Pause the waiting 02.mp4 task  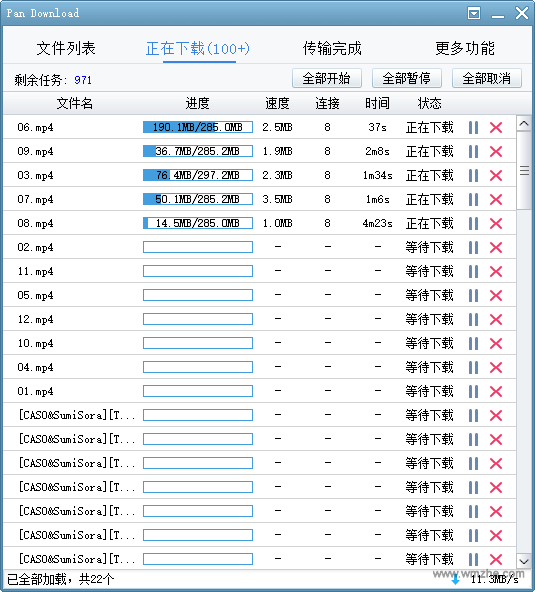(473, 248)
